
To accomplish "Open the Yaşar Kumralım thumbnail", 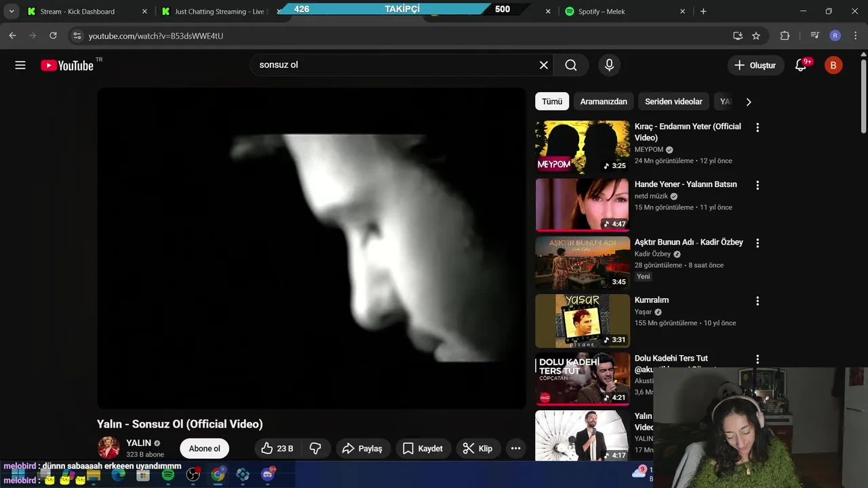I will [583, 321].
